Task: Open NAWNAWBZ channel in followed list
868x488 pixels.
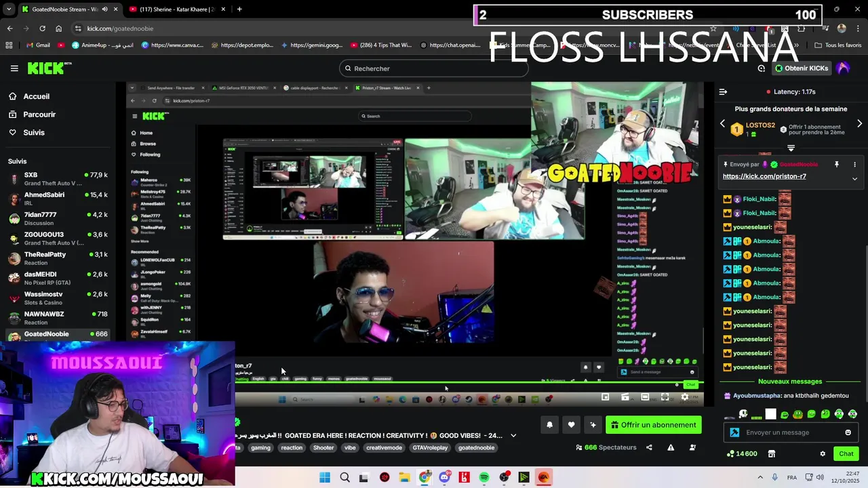Action: (58, 318)
